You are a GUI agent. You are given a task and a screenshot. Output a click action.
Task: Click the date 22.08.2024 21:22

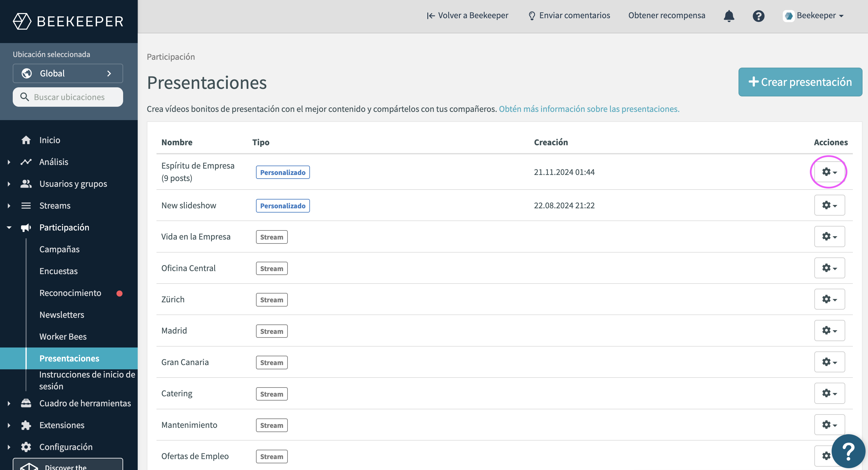(x=564, y=206)
